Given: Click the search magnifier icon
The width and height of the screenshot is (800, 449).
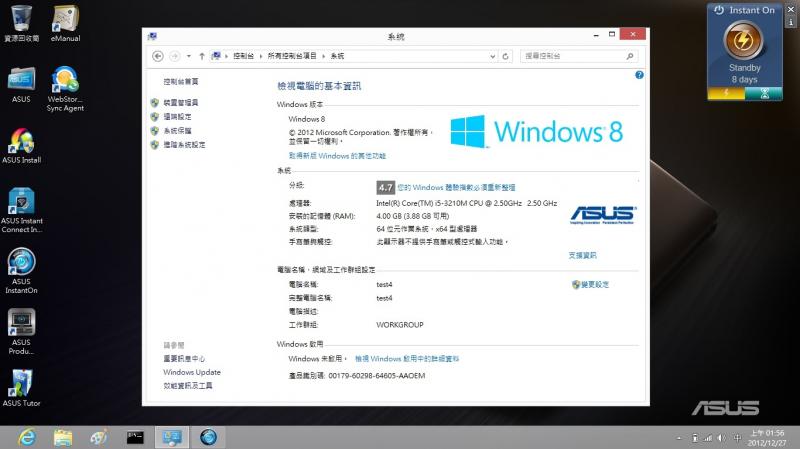Looking at the screenshot, I should [x=630, y=56].
